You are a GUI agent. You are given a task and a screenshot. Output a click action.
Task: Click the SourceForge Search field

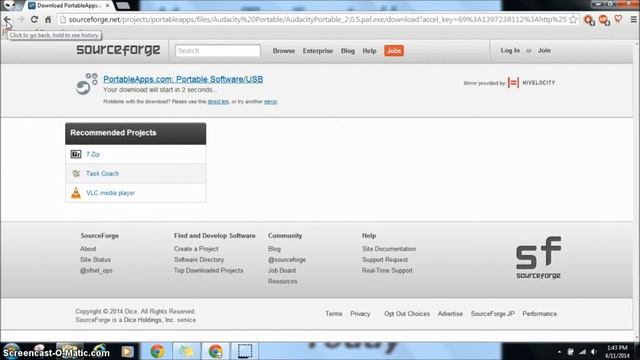pyautogui.click(x=218, y=51)
